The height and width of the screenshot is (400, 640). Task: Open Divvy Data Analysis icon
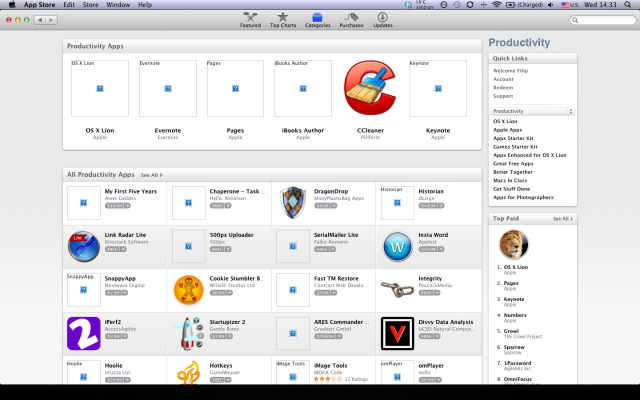(x=397, y=333)
